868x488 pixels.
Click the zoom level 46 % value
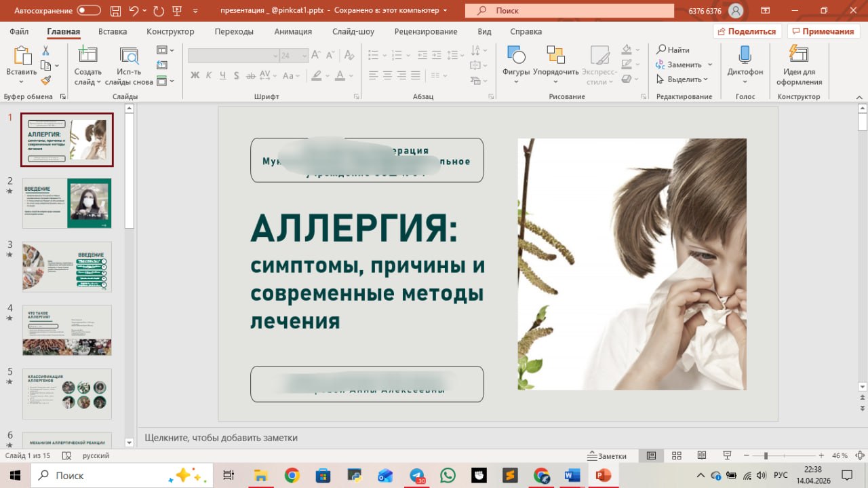pyautogui.click(x=840, y=455)
